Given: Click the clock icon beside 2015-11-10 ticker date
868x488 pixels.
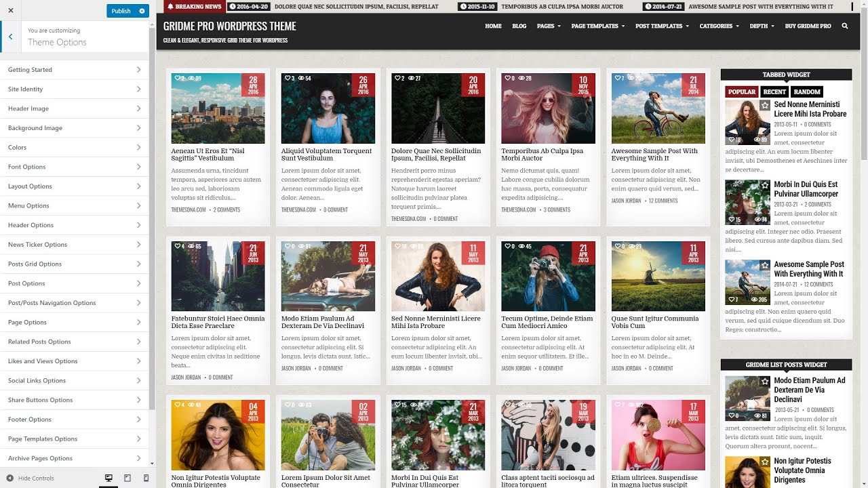Looking at the screenshot, I should coord(462,6).
